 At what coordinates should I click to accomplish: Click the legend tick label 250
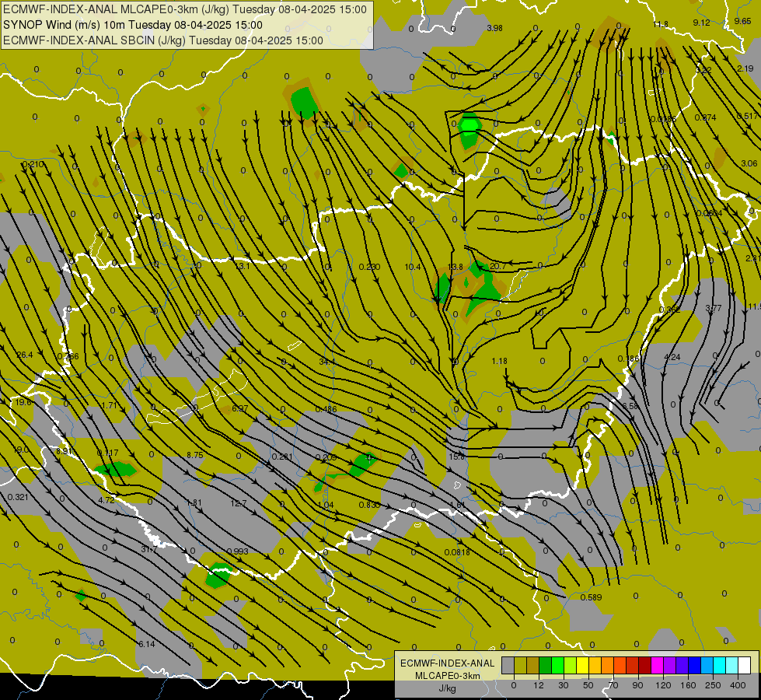(x=713, y=685)
